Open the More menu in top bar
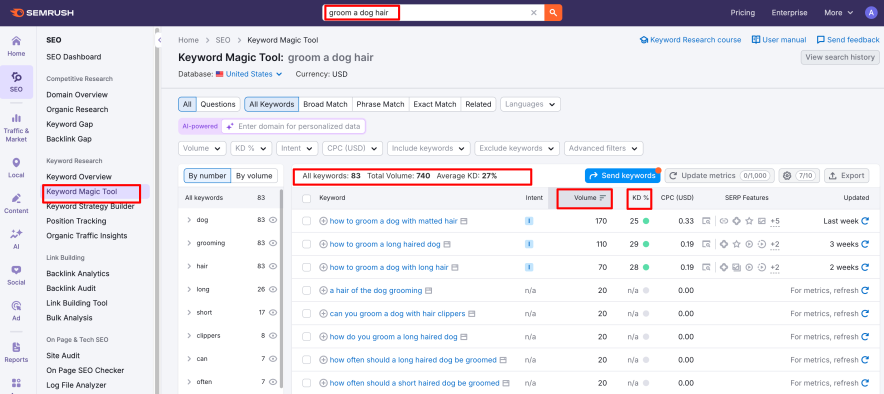The height and width of the screenshot is (394, 884). [x=839, y=12]
